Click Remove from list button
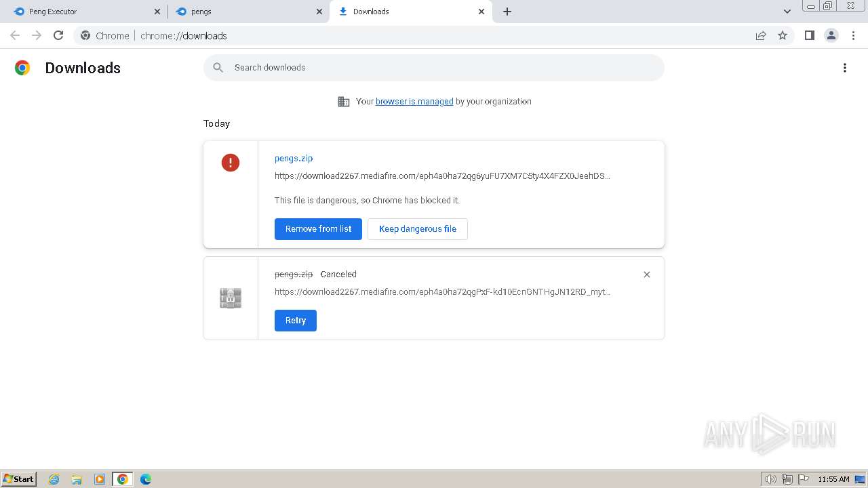 pyautogui.click(x=318, y=229)
